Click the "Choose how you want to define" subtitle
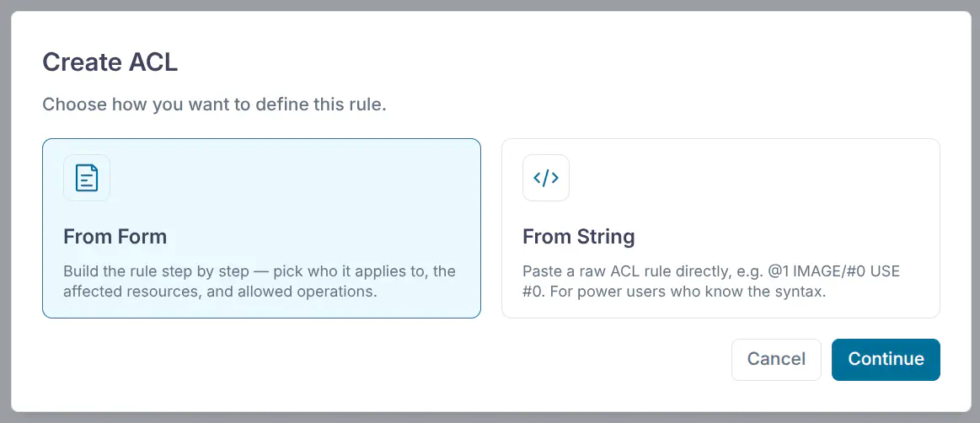The height and width of the screenshot is (423, 980). (214, 104)
